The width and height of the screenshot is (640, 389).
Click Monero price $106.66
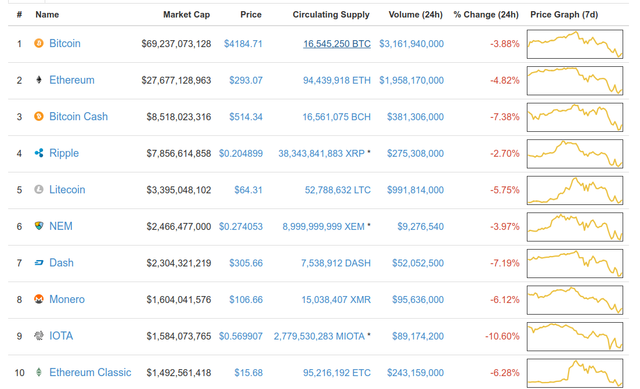(246, 300)
